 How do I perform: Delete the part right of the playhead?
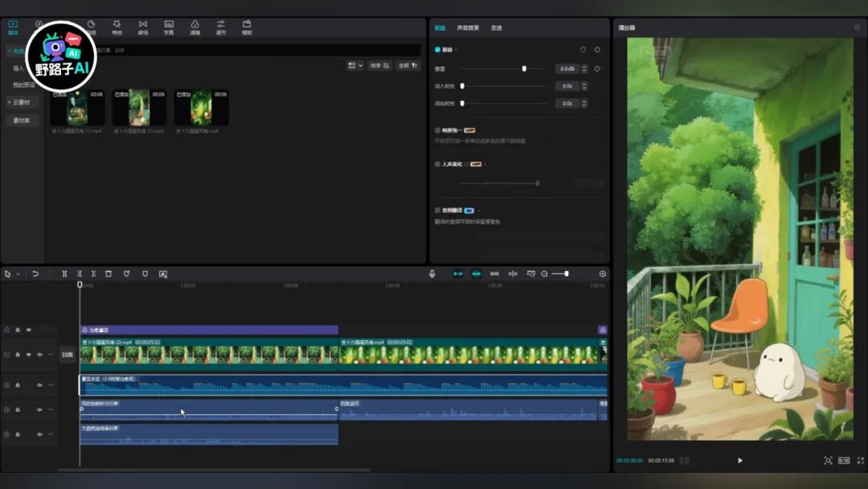pyautogui.click(x=93, y=273)
